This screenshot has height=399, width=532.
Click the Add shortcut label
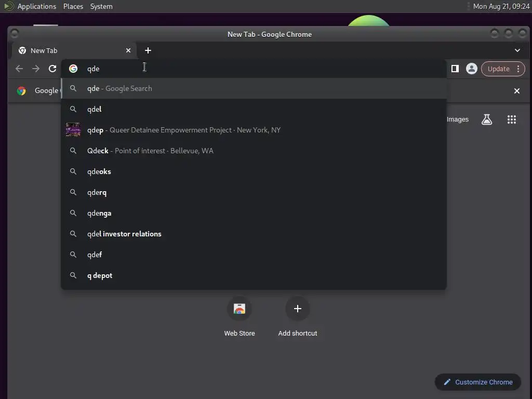click(x=298, y=333)
